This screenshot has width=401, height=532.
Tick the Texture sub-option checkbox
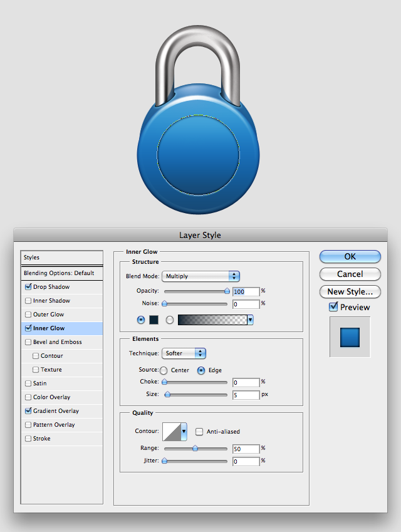coord(36,370)
